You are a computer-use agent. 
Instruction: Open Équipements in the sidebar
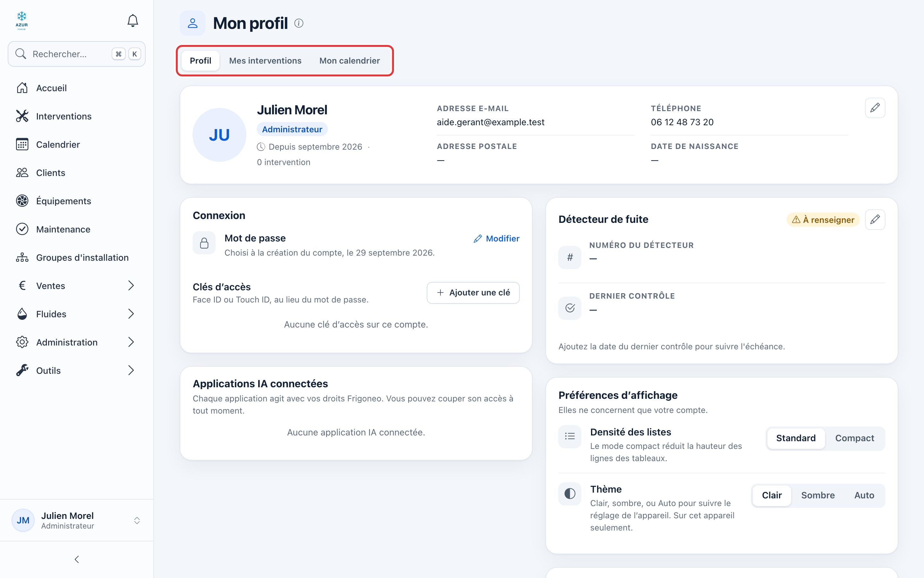[x=77, y=201]
